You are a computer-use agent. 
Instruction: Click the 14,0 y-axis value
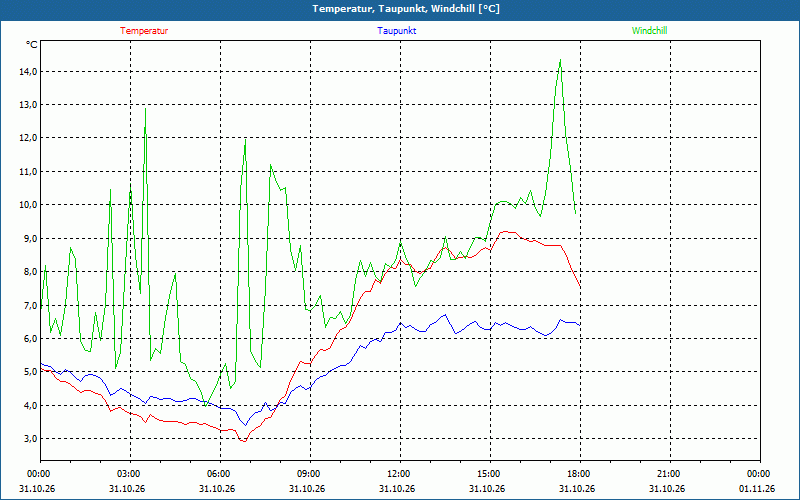point(28,72)
